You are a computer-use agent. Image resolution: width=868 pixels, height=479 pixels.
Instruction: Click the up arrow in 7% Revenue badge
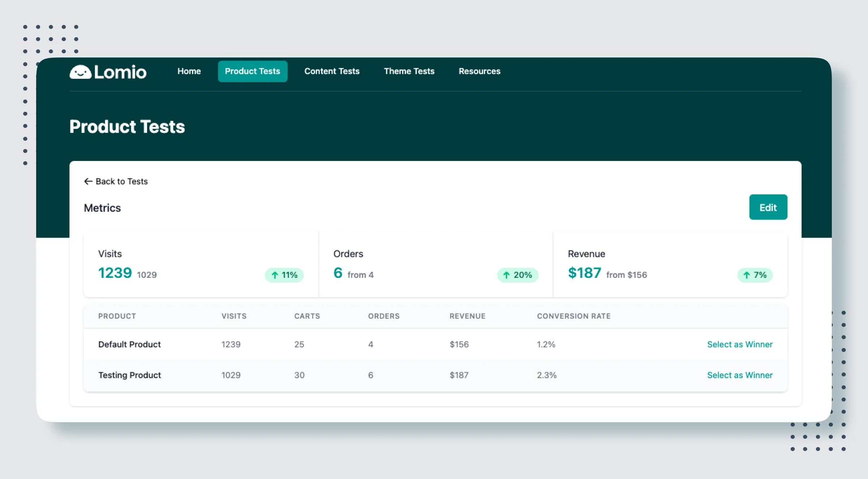(x=746, y=275)
